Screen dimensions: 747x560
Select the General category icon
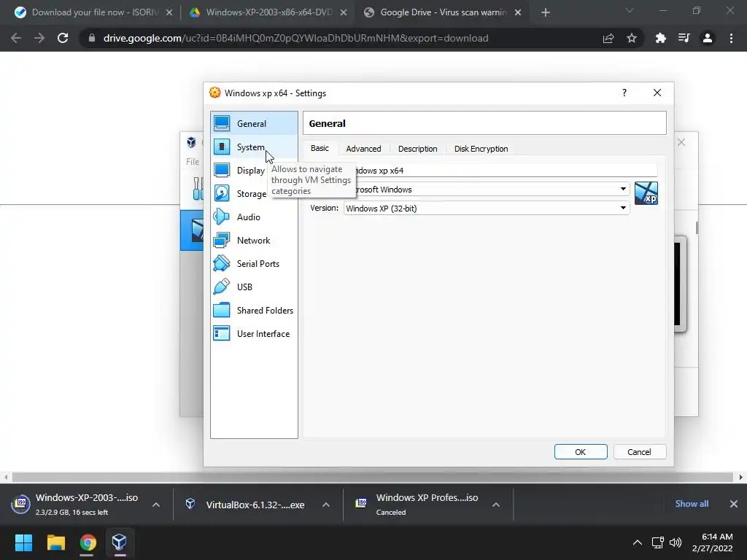[222, 123]
